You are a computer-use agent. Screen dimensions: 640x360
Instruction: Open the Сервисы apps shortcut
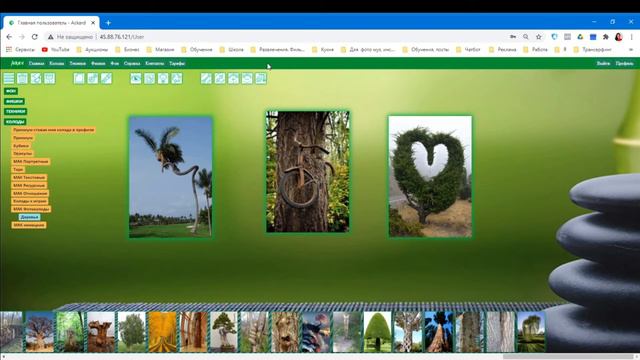click(20, 49)
